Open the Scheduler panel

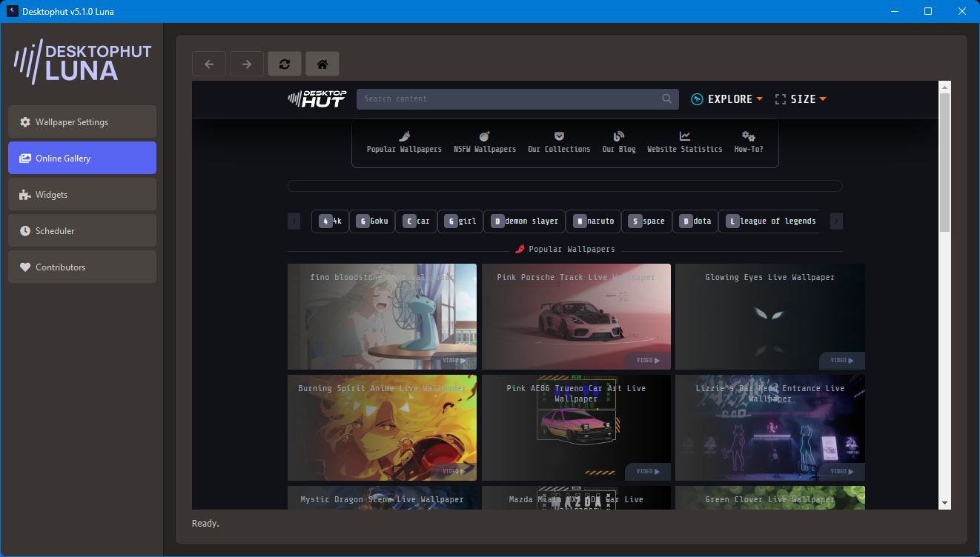point(82,230)
